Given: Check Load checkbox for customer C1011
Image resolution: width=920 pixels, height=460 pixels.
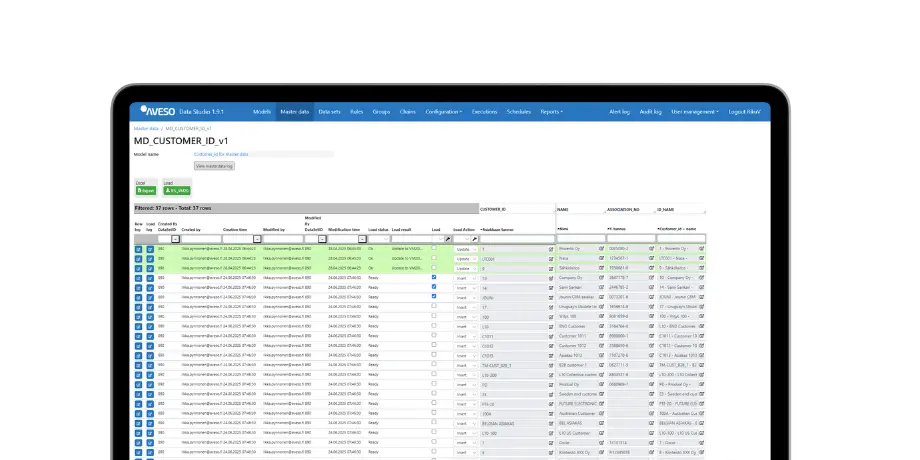Looking at the screenshot, I should pos(434,335).
